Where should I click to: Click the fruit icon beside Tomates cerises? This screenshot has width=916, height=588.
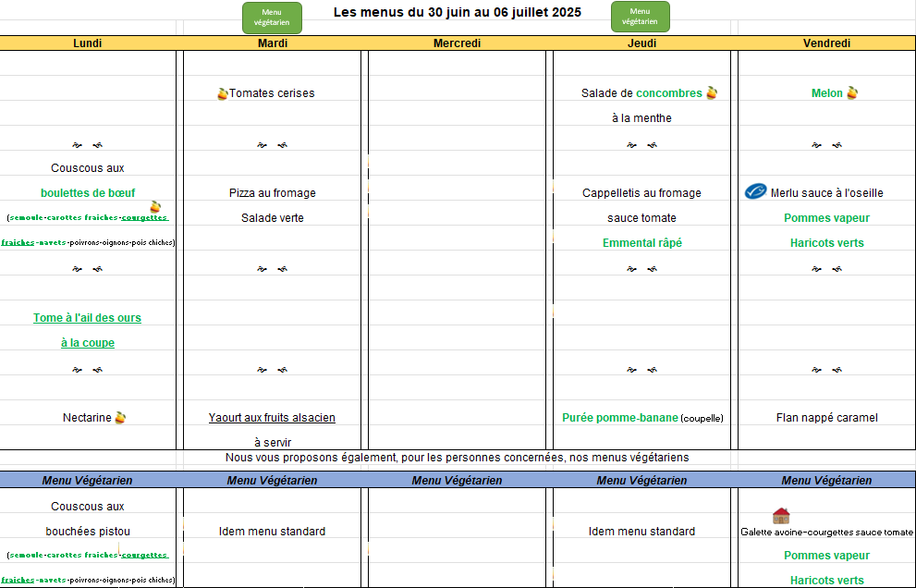tap(222, 93)
